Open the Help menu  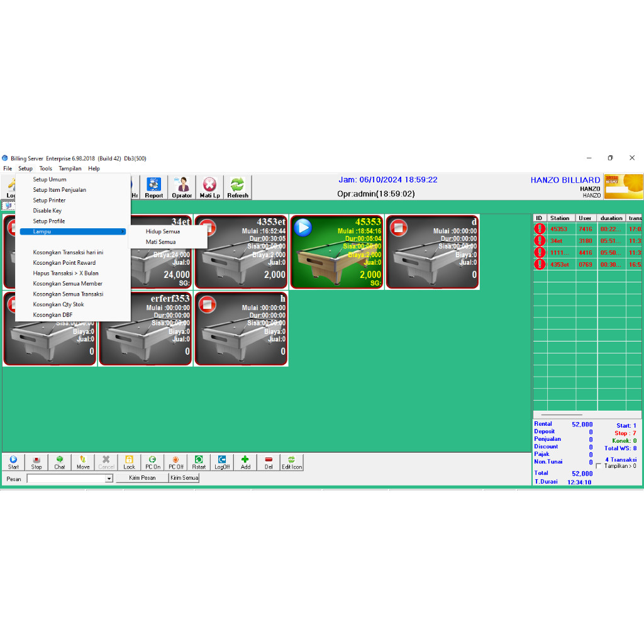tap(94, 169)
